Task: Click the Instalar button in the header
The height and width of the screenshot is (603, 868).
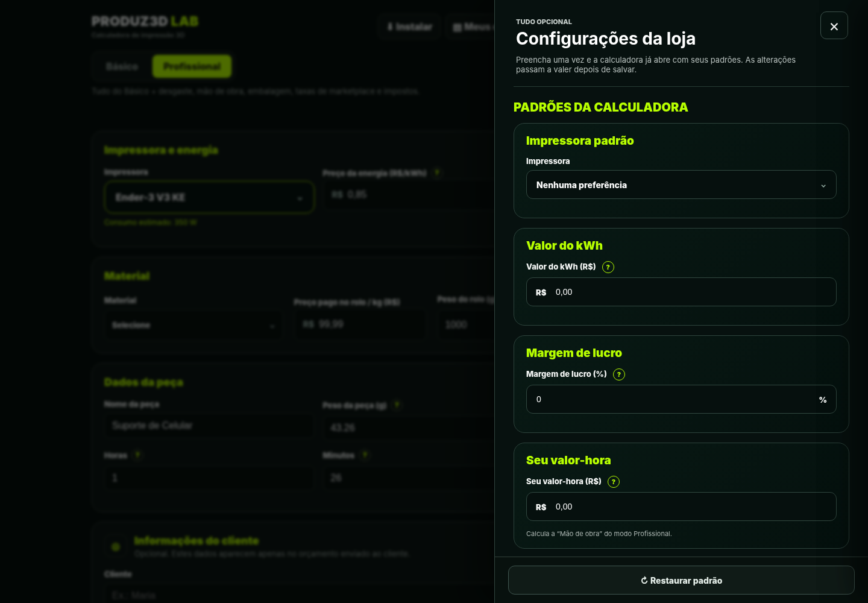Action: [x=410, y=27]
